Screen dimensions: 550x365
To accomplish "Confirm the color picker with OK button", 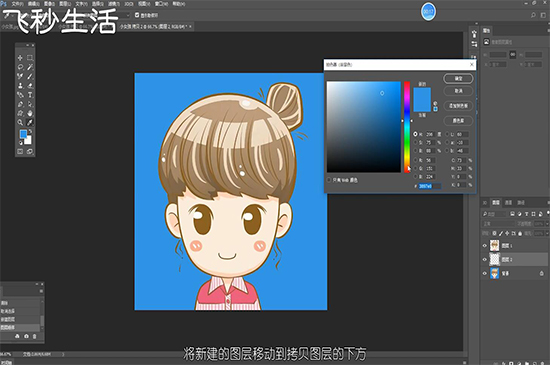I will tap(458, 79).
